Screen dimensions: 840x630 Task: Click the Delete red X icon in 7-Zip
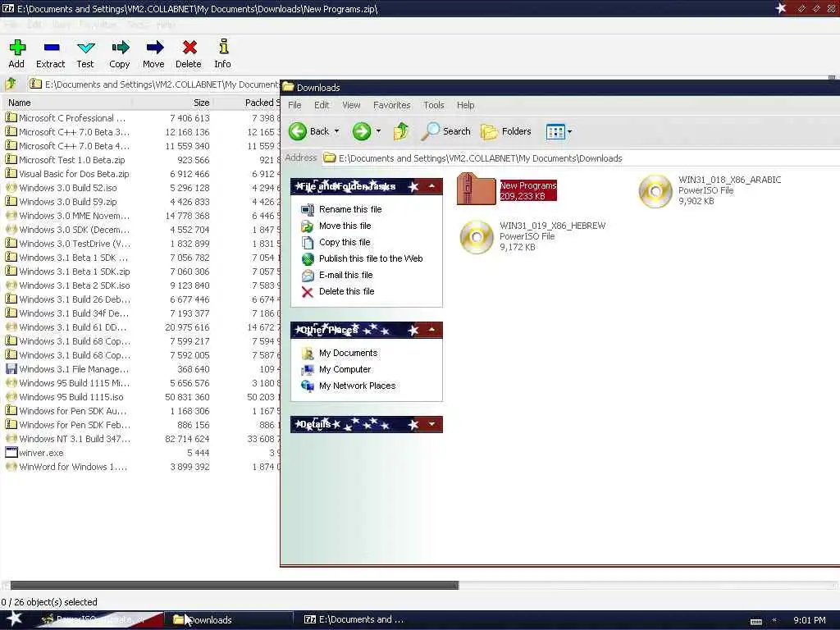[x=189, y=48]
